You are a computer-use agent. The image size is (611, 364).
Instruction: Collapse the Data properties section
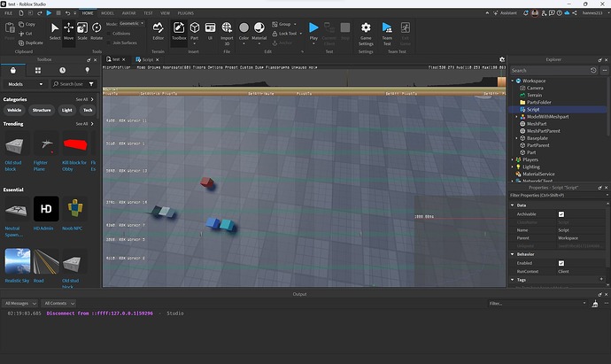(x=513, y=205)
